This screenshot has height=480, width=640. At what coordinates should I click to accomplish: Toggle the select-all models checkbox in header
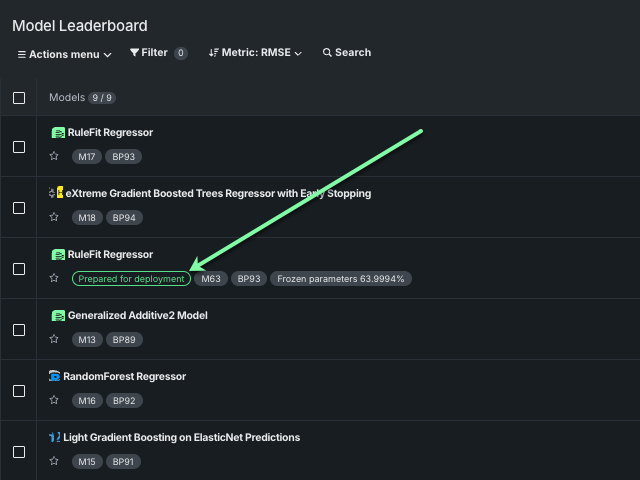[19, 98]
